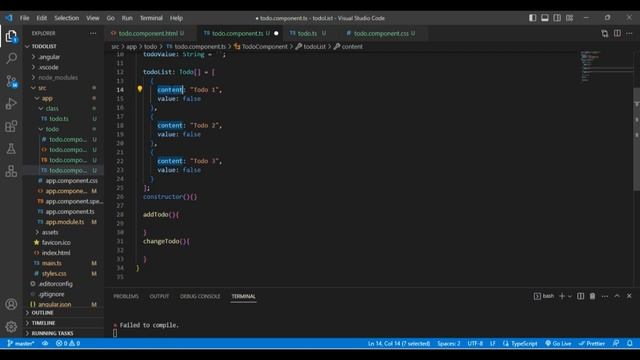Screen dimensions: 640x360
Task: Toggle the bottom panel visibility
Action: pyautogui.click(x=545, y=18)
